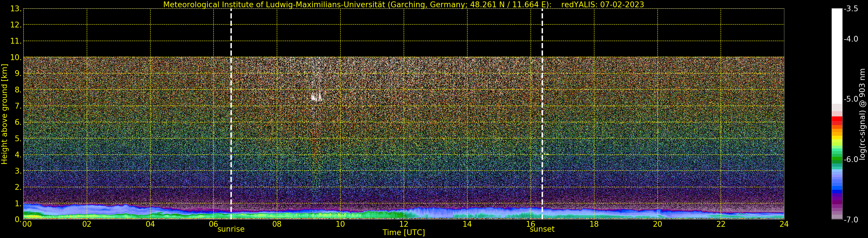Click the '18' time tick label

[594, 224]
